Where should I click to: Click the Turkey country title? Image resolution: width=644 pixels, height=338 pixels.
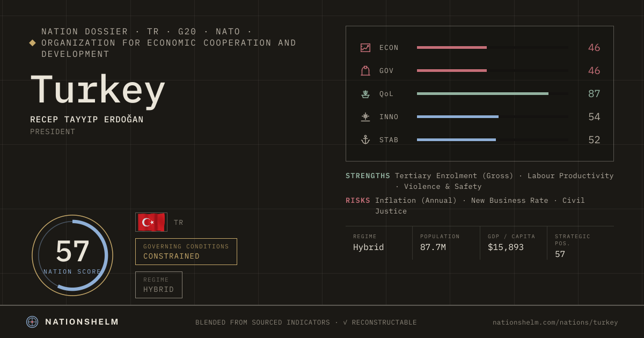click(98, 91)
